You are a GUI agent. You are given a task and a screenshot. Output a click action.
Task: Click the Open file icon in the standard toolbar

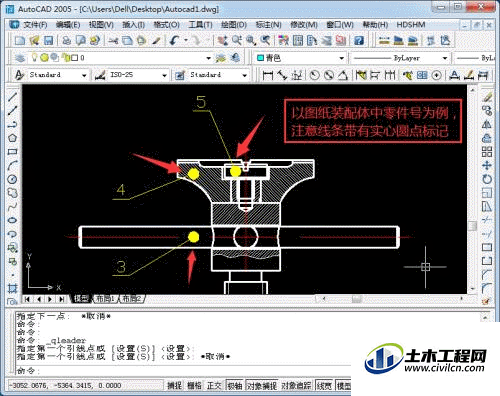(x=34, y=41)
